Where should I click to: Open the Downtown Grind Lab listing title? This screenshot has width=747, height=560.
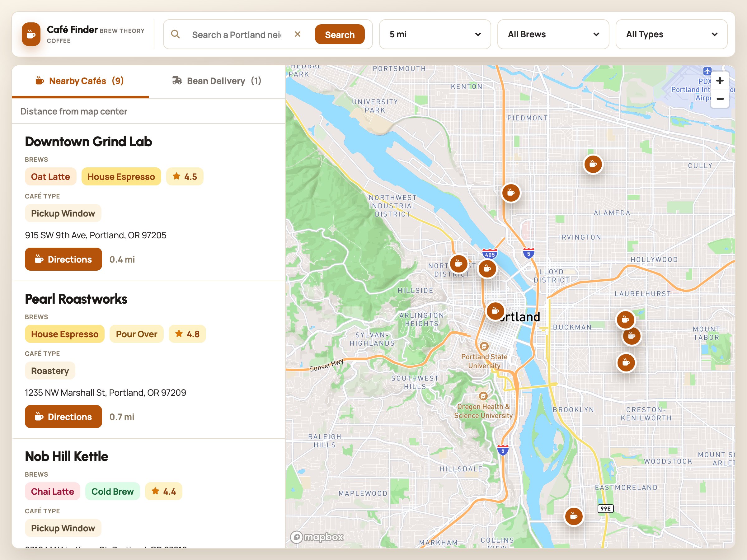[x=88, y=142]
